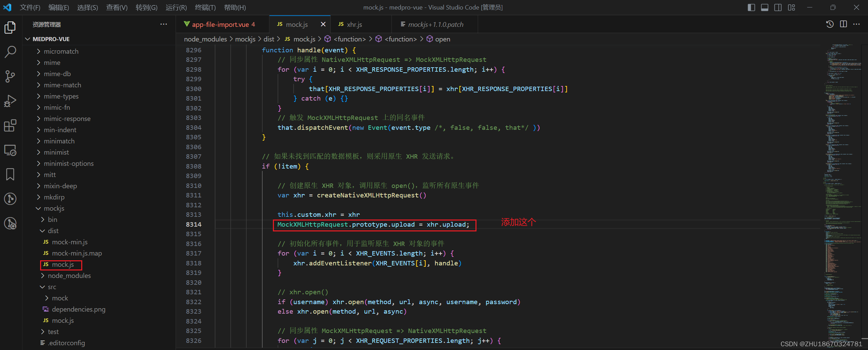The height and width of the screenshot is (350, 868).
Task: Open Explorer panel more actions ellipsis
Action: pos(163,24)
